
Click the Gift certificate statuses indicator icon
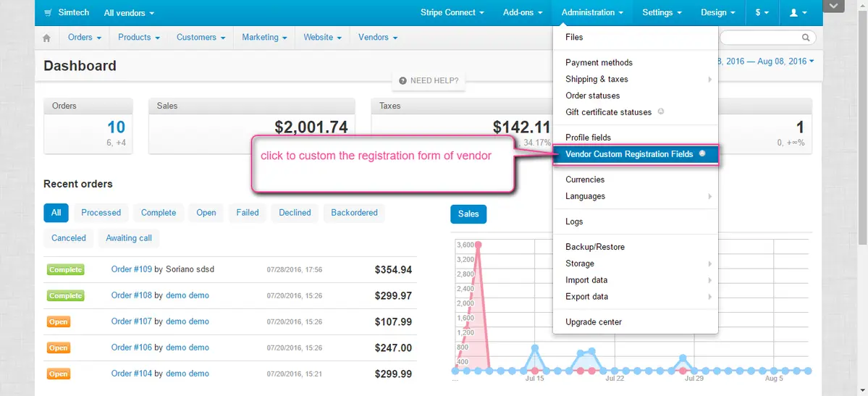tap(661, 112)
